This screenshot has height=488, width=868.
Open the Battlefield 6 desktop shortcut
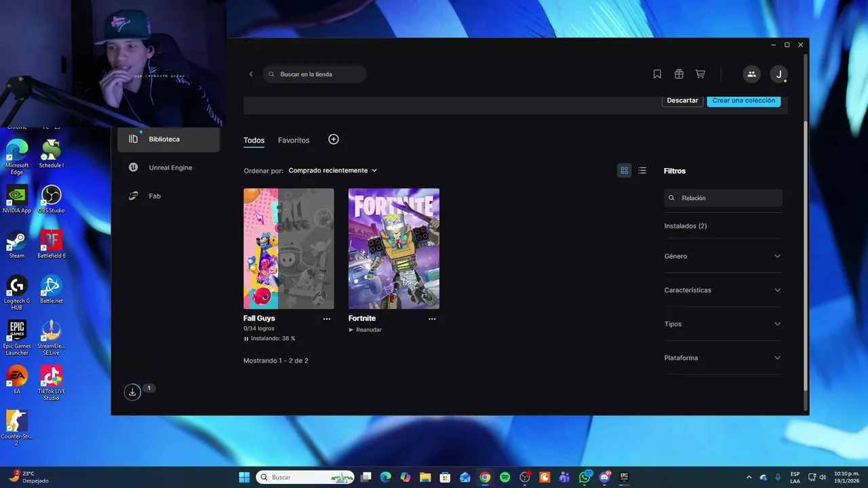[51, 244]
